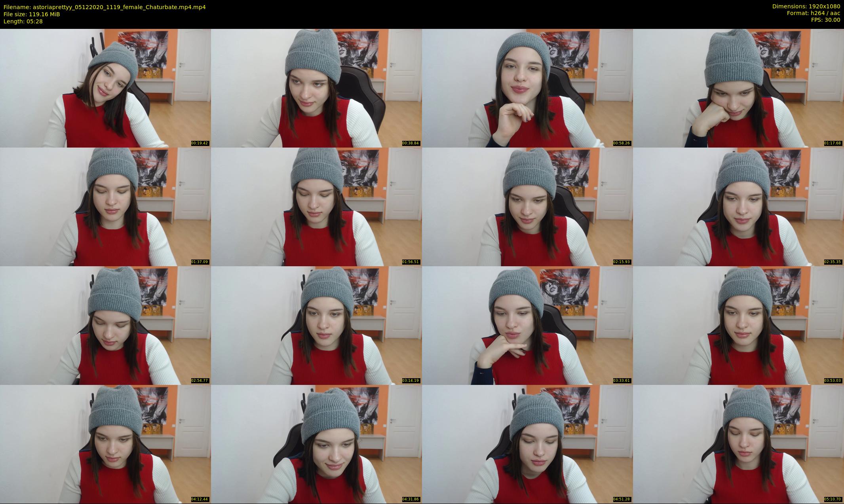Click the File size 119.16 MiB text

click(x=32, y=14)
